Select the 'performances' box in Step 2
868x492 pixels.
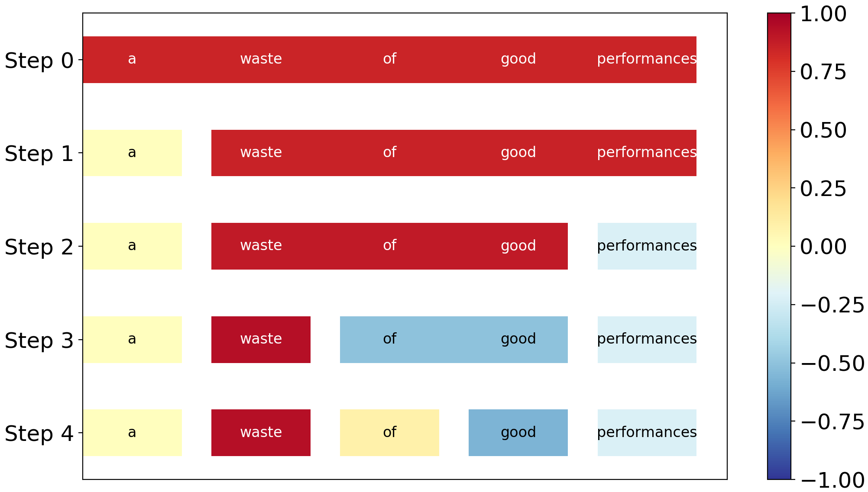click(x=647, y=246)
